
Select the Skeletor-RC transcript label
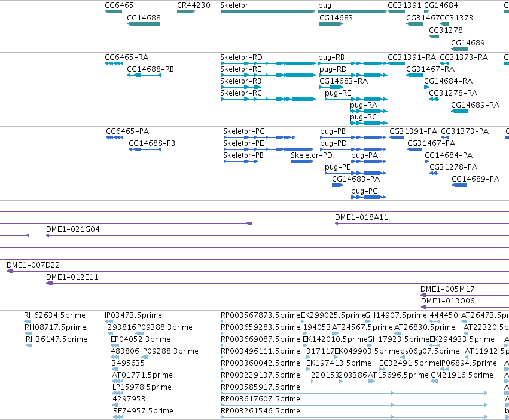coord(241,93)
